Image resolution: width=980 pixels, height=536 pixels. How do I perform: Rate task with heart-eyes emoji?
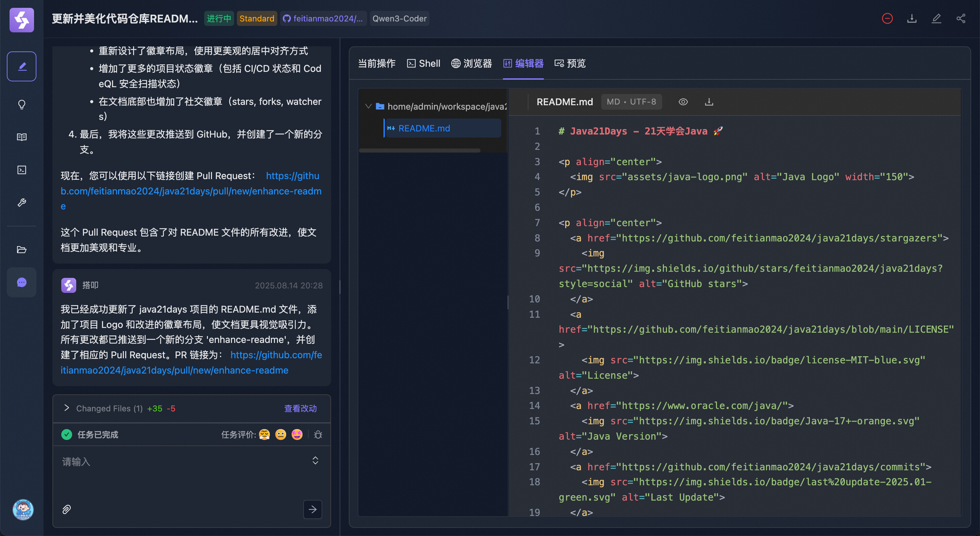(x=297, y=435)
